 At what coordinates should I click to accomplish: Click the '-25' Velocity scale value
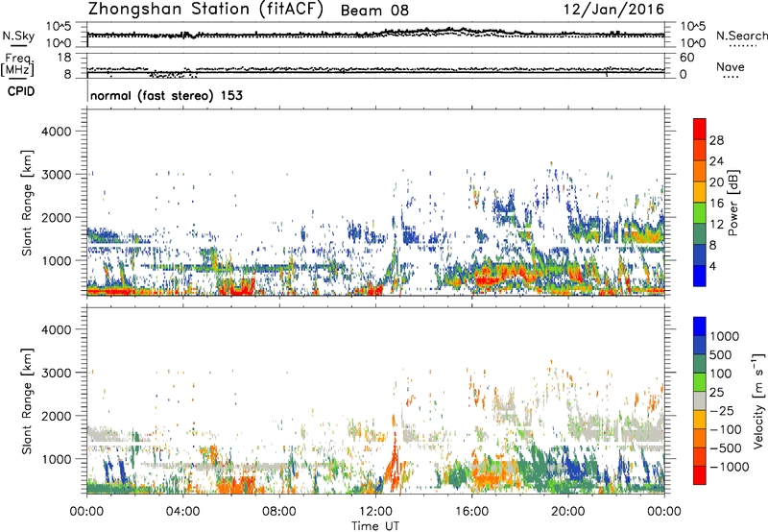coord(722,410)
